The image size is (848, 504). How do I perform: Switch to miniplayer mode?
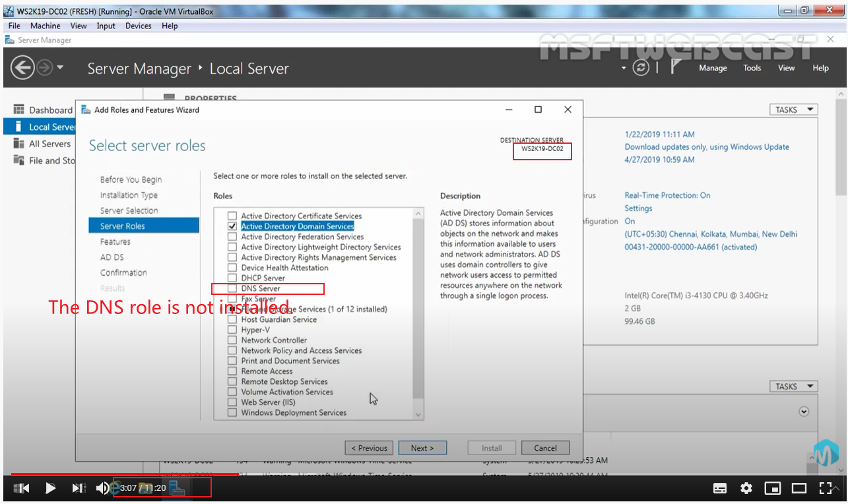(772, 488)
